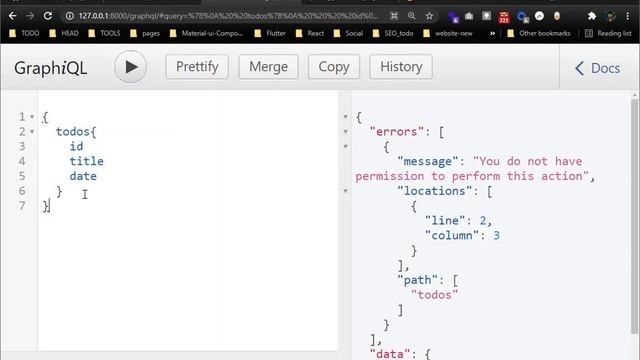Viewport: 640px width, 360px height.
Task: Open the Social bookmarks folder
Action: 348,33
